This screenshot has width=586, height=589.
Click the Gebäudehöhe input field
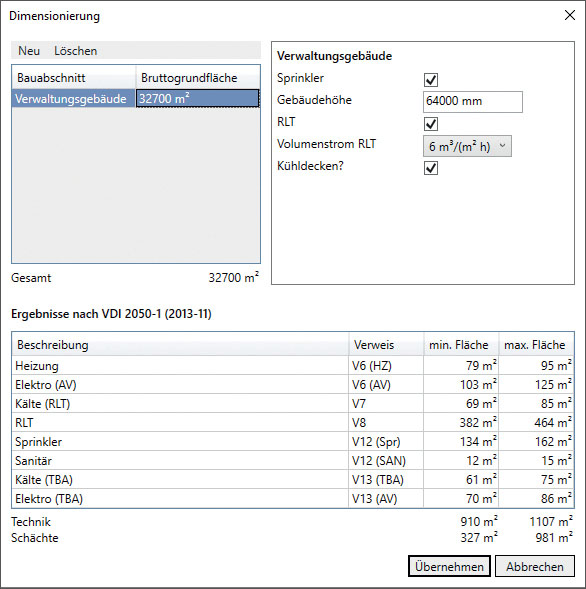point(473,101)
